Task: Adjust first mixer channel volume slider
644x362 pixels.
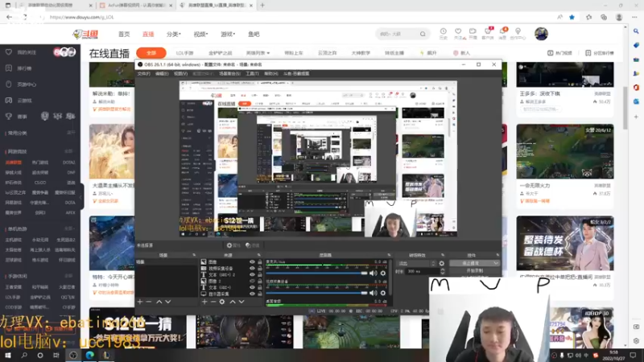Action: coord(317,273)
